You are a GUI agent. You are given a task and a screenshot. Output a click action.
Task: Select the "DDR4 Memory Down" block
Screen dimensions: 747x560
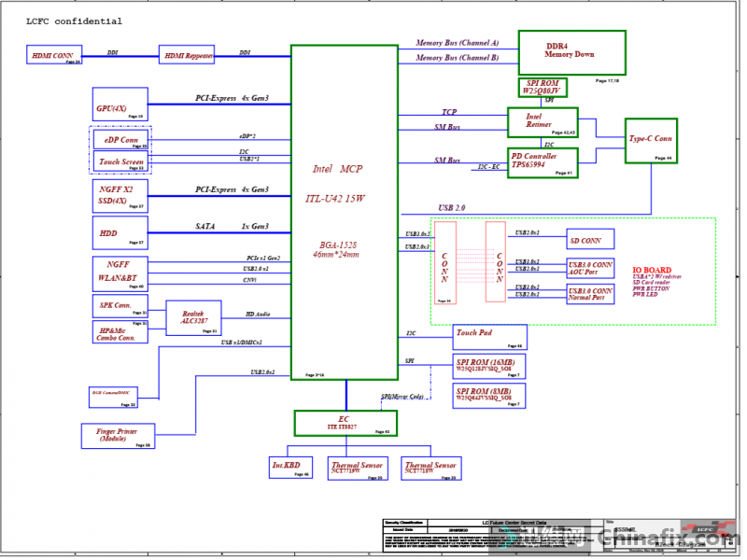coord(571,52)
